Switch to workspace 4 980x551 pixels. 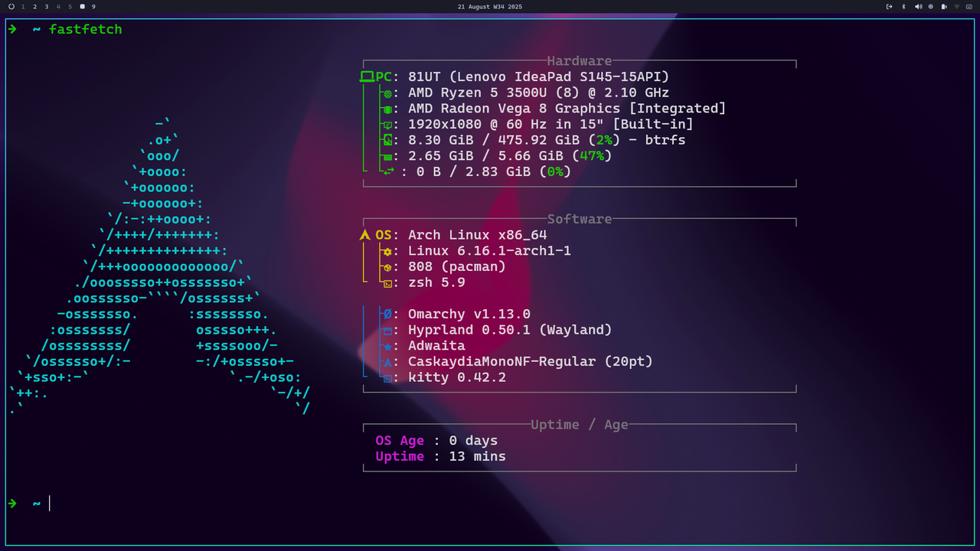pos(58,6)
